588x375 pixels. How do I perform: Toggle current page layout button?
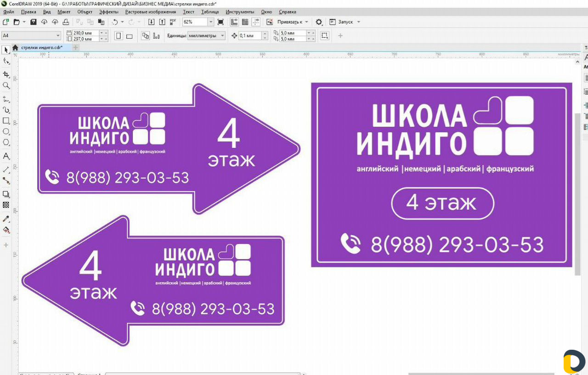(x=157, y=36)
